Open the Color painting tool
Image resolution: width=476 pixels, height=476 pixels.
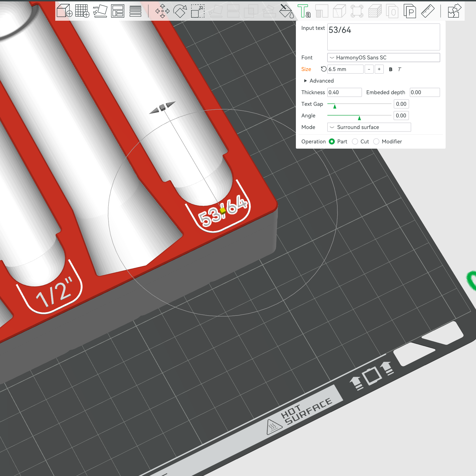click(x=286, y=11)
